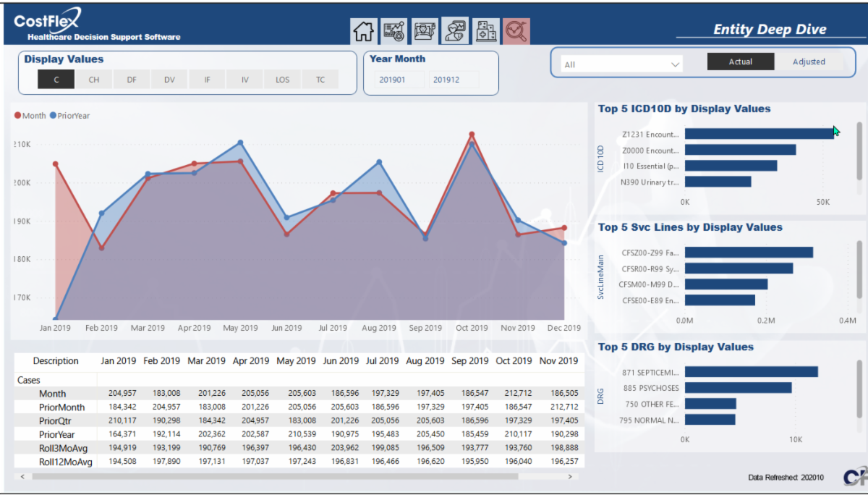868x495 pixels.
Task: Open the hospital building icon page
Action: 486,31
